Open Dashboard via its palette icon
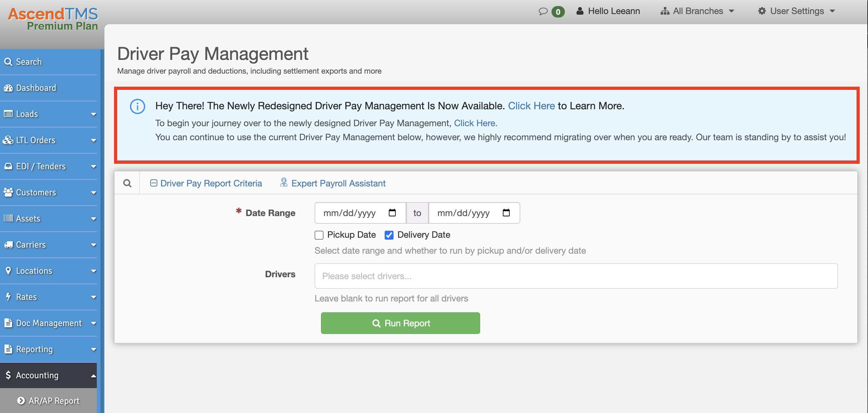Image resolution: width=868 pixels, height=413 pixels. 8,88
